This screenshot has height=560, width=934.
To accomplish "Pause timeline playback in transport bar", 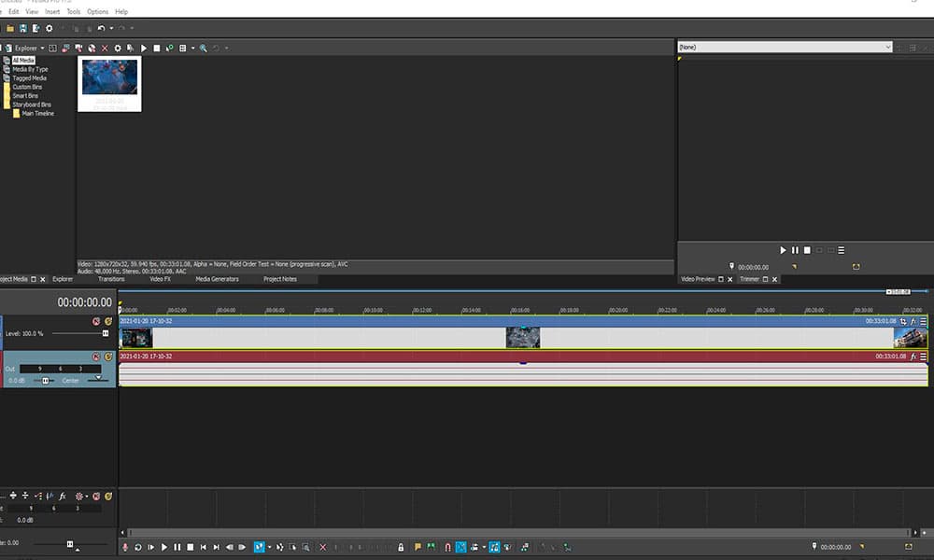I will click(x=177, y=547).
